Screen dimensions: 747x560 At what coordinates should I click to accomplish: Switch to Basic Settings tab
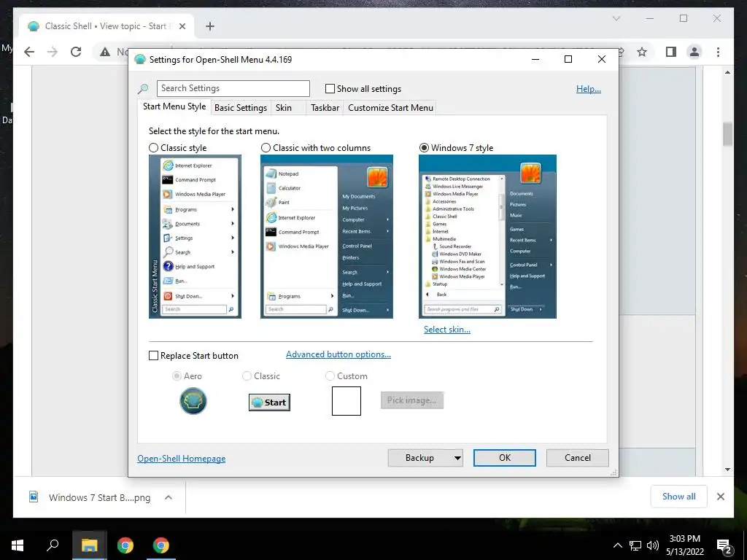point(241,108)
